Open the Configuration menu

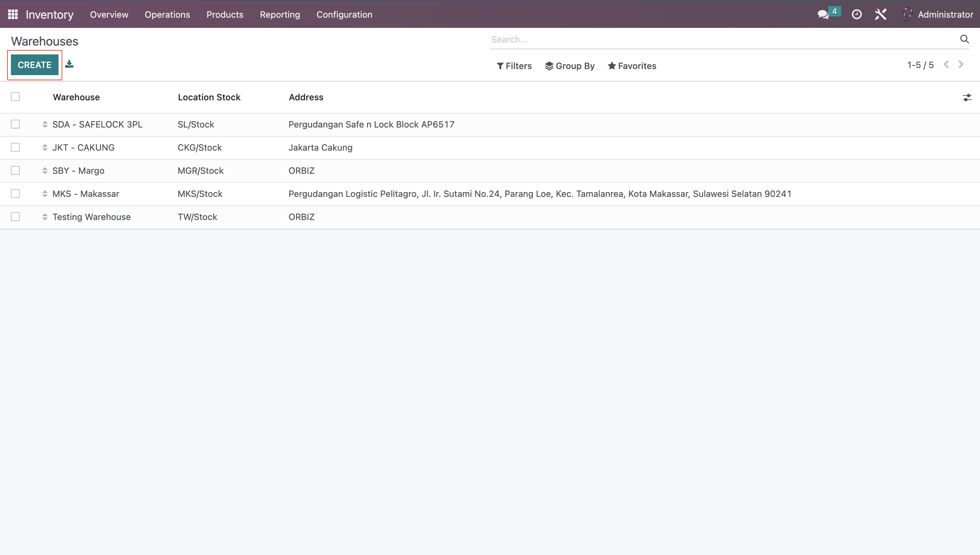[x=344, y=15]
